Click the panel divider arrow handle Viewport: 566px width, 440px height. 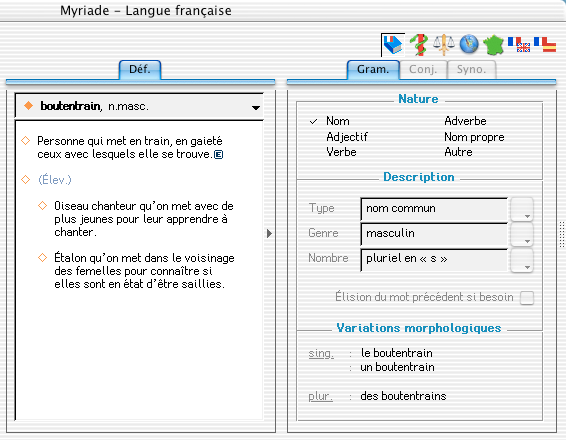pos(269,233)
